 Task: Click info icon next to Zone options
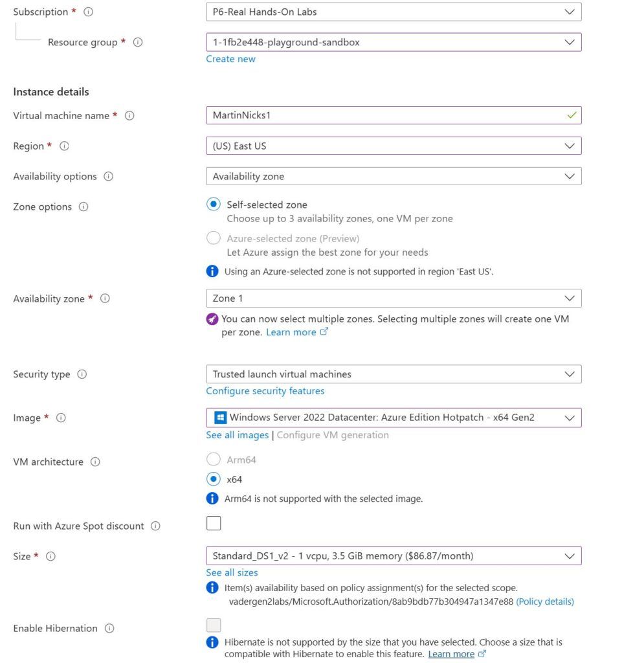click(x=83, y=207)
